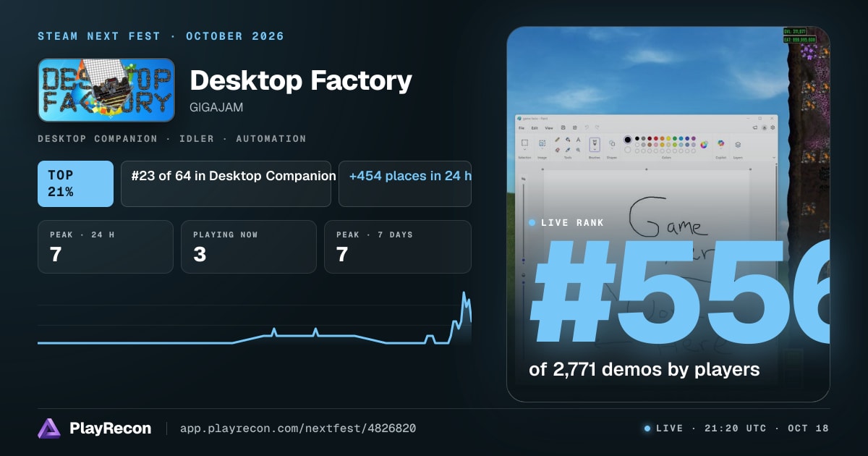Select the Color picker eyedropper in Paint

(568, 150)
